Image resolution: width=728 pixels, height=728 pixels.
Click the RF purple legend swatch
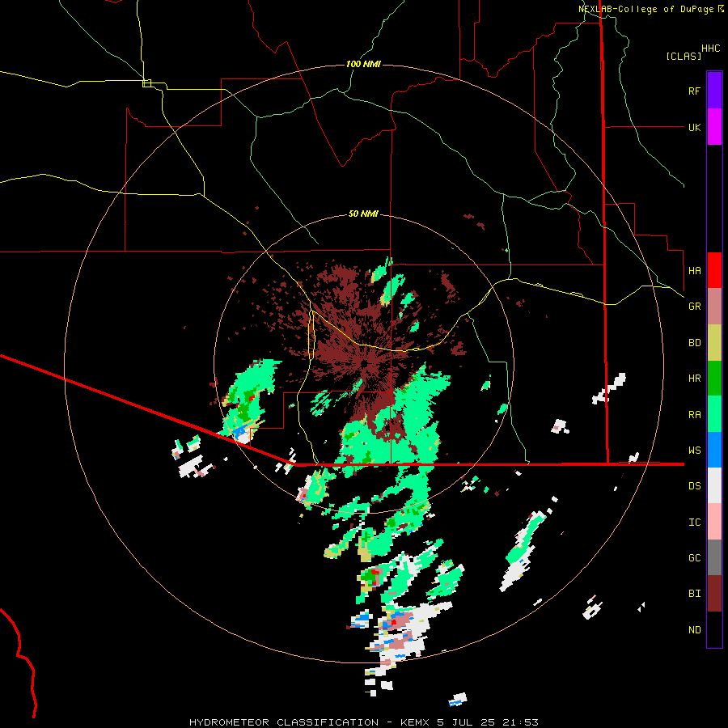(714, 91)
